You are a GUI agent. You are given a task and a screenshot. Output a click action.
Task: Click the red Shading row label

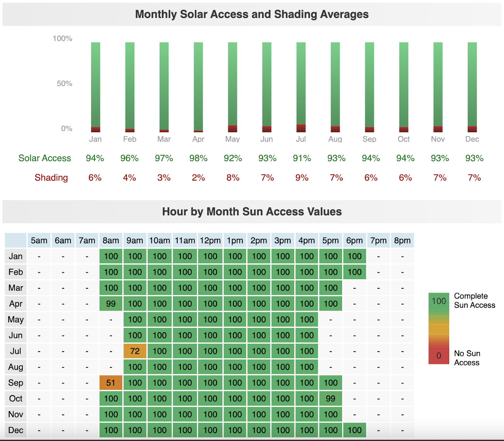click(x=51, y=178)
